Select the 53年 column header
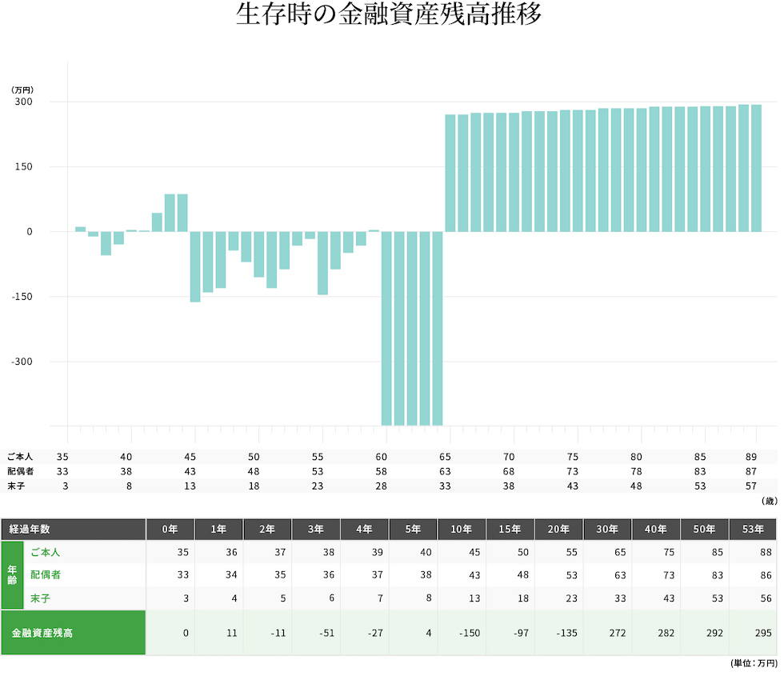The width and height of the screenshot is (784, 676). (x=753, y=529)
